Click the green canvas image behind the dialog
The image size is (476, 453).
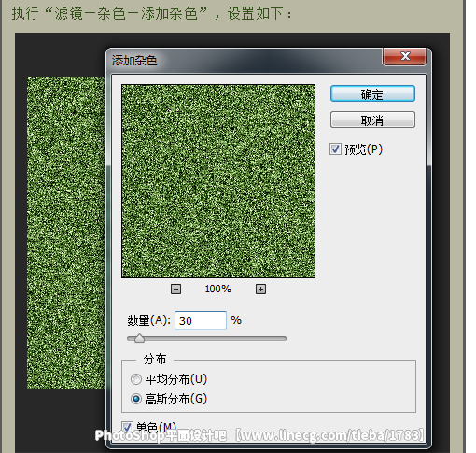pos(65,233)
